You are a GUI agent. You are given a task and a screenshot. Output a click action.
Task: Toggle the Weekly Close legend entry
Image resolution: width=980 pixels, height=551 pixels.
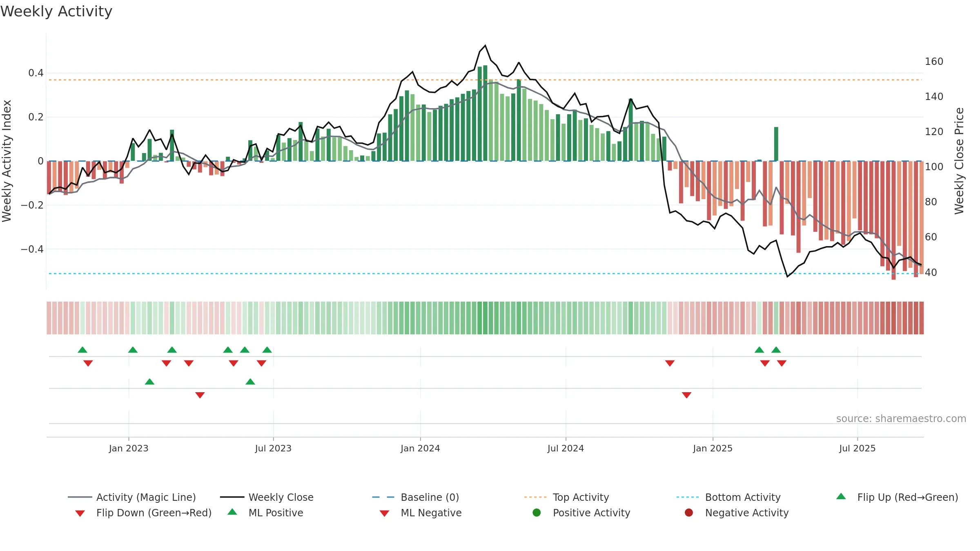pos(267,497)
